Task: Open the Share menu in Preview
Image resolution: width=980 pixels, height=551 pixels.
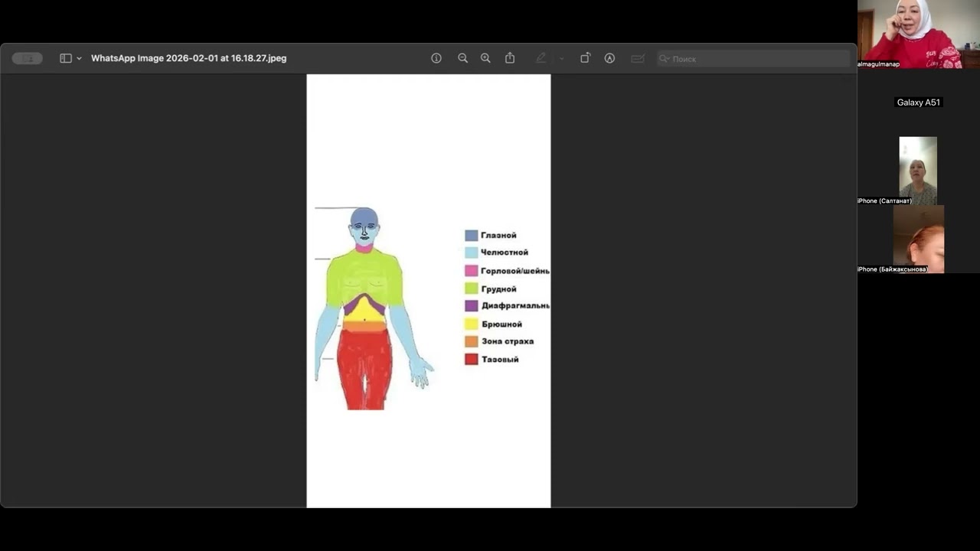Action: 510,58
